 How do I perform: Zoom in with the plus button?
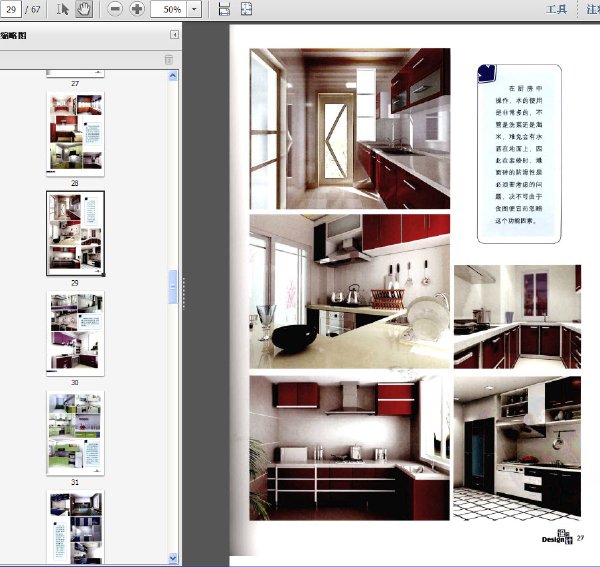[137, 9]
